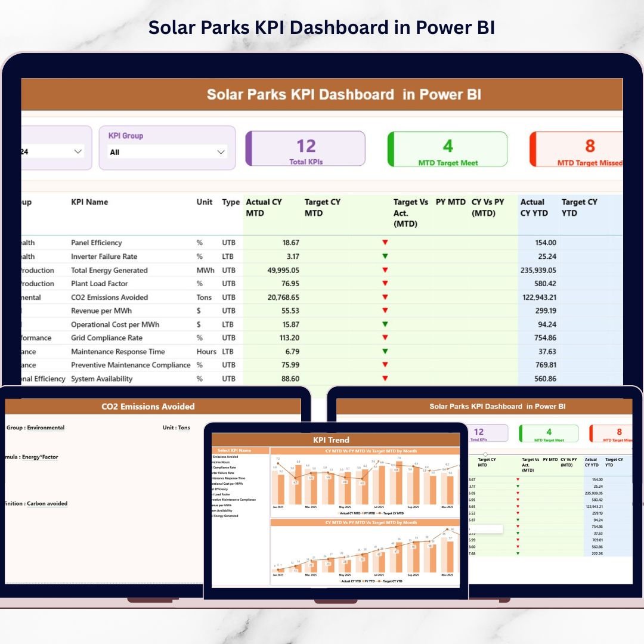
Task: Expand the dropdown left of KPI Group
Action: pyautogui.click(x=78, y=151)
